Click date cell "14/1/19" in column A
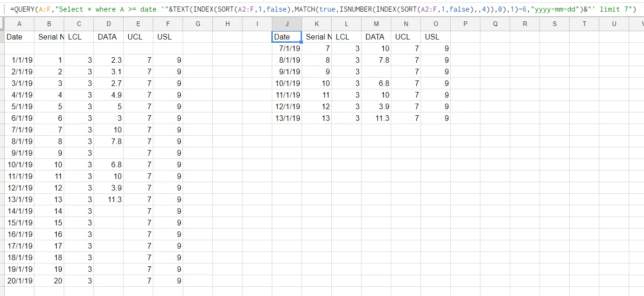This screenshot has width=644, height=296. [20, 211]
